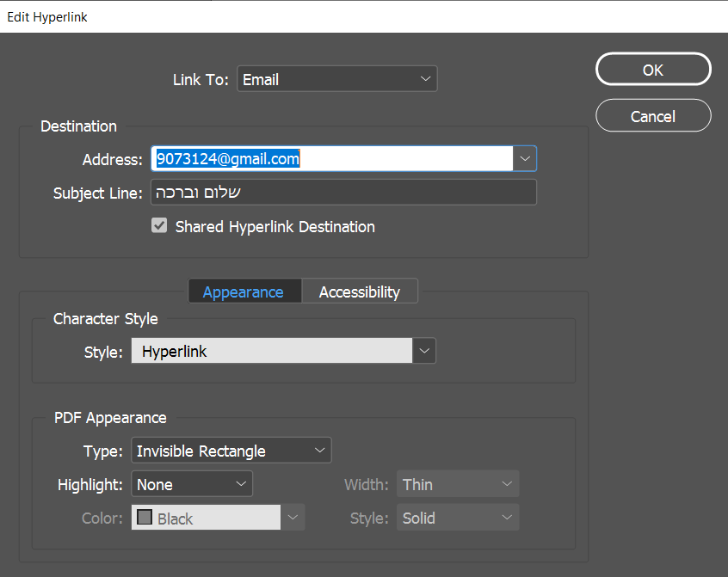Click the OK button
Viewport: 728px width, 577px height.
tap(653, 70)
